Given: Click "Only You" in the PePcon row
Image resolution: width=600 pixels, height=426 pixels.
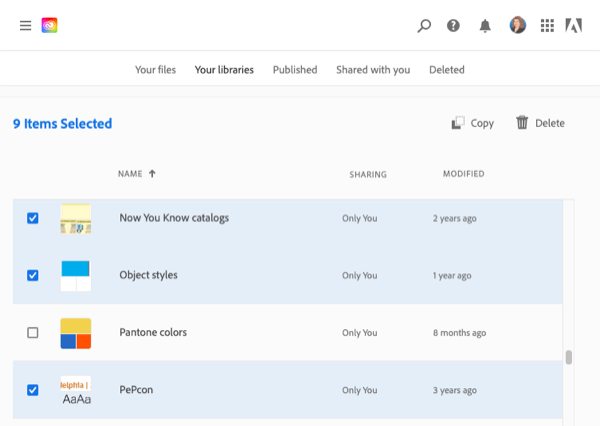Looking at the screenshot, I should click(x=360, y=390).
